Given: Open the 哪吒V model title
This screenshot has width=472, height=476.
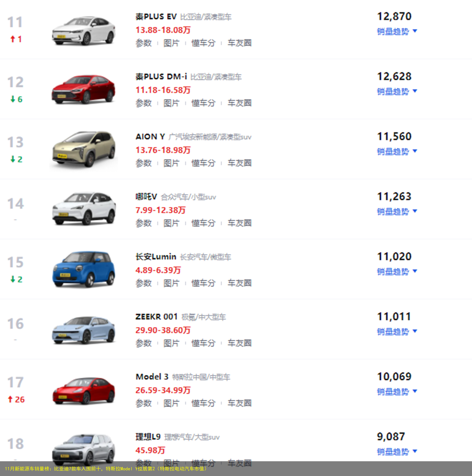Looking at the screenshot, I should click(x=146, y=197).
